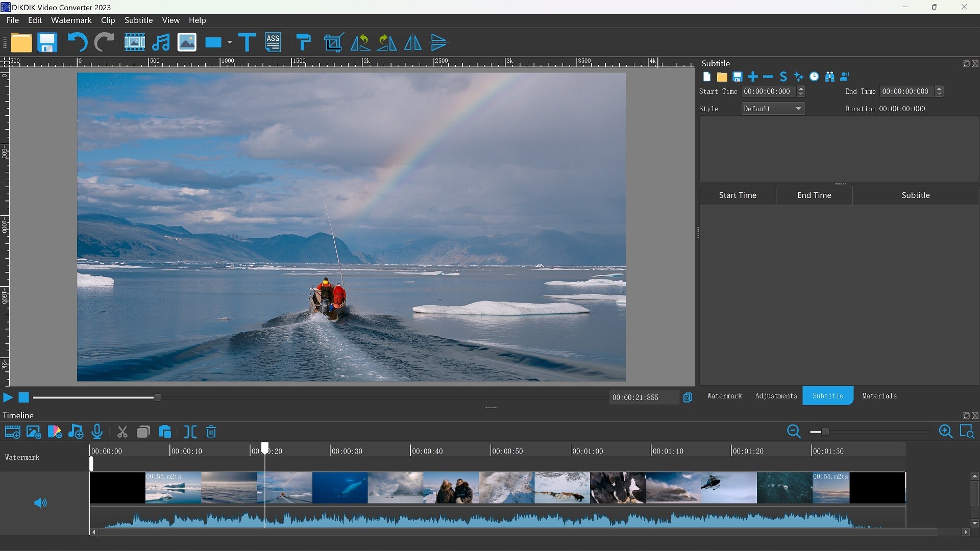The image size is (980, 551).
Task: Switch to the Watermark tab
Action: pos(724,395)
